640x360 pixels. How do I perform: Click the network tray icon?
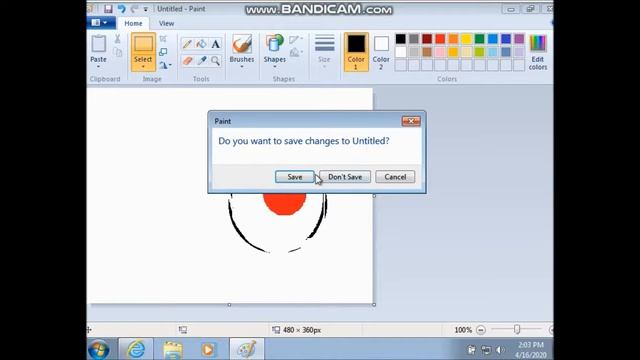point(486,350)
